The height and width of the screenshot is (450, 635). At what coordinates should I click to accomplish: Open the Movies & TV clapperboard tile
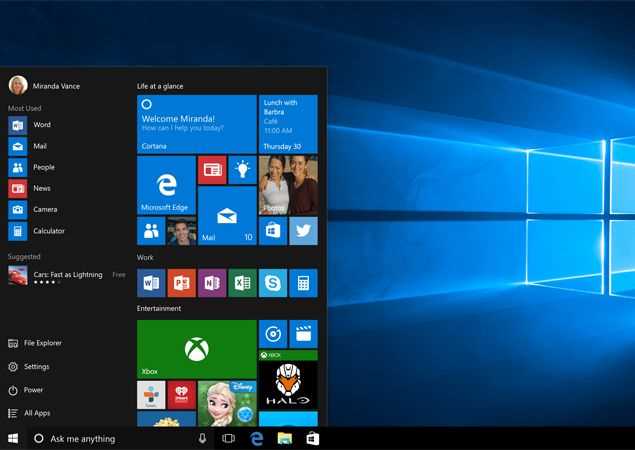(x=303, y=334)
